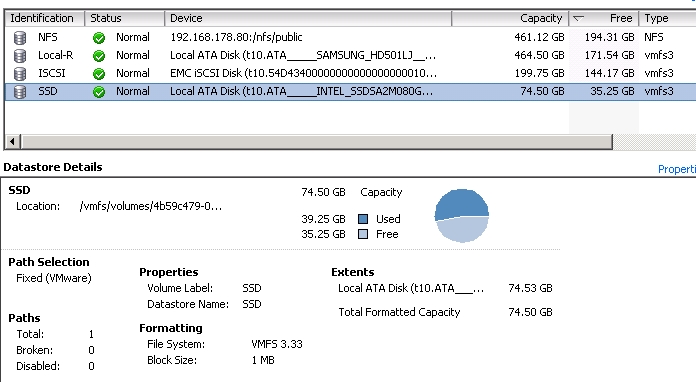Click Total Formatted Capacity label
Viewport: 696px width, 382px height.
pyautogui.click(x=399, y=312)
